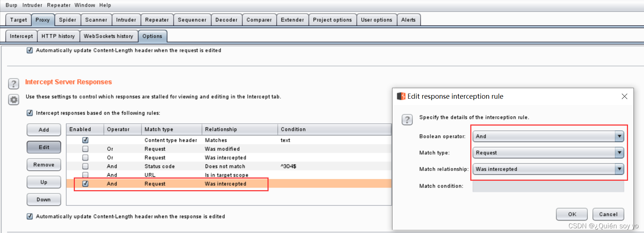Open the HTTP history sub-tab

(x=58, y=36)
